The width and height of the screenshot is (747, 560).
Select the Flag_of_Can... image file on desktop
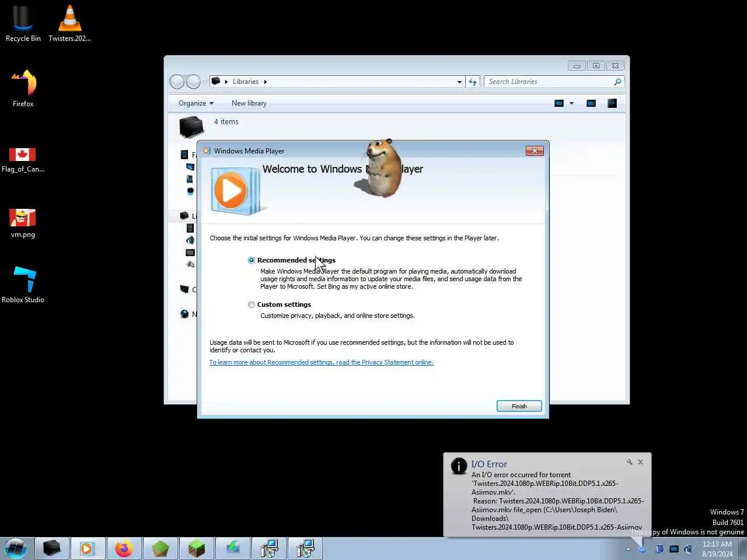tap(23, 160)
